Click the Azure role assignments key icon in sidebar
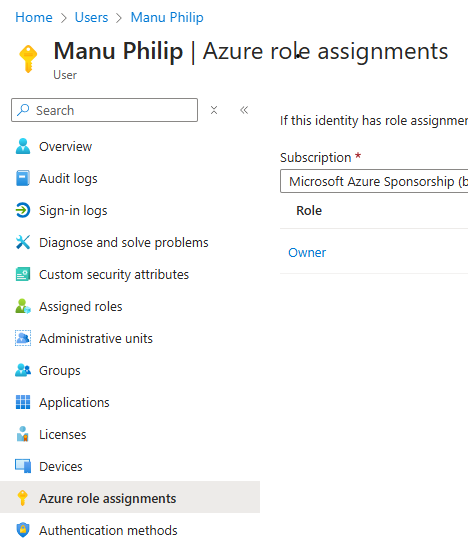Image resolution: width=468 pixels, height=552 pixels. click(x=23, y=498)
